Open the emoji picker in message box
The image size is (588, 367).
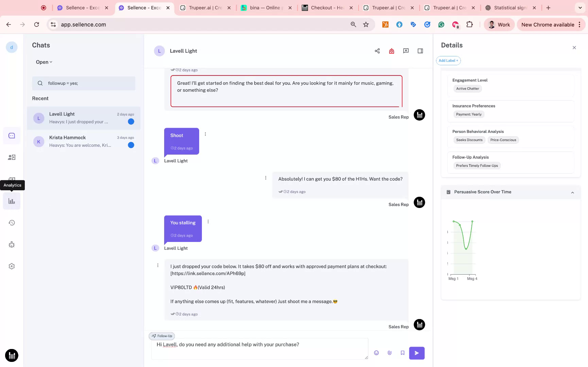[x=376, y=353]
